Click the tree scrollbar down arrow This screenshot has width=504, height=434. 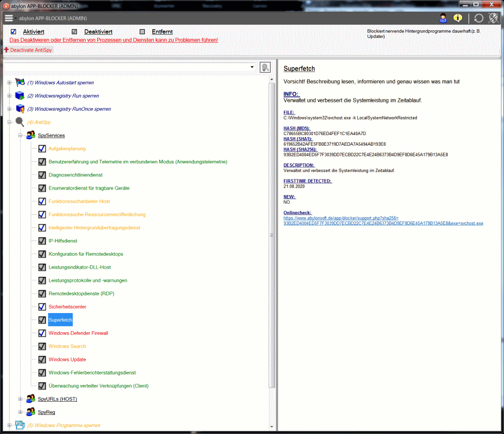[x=272, y=426]
